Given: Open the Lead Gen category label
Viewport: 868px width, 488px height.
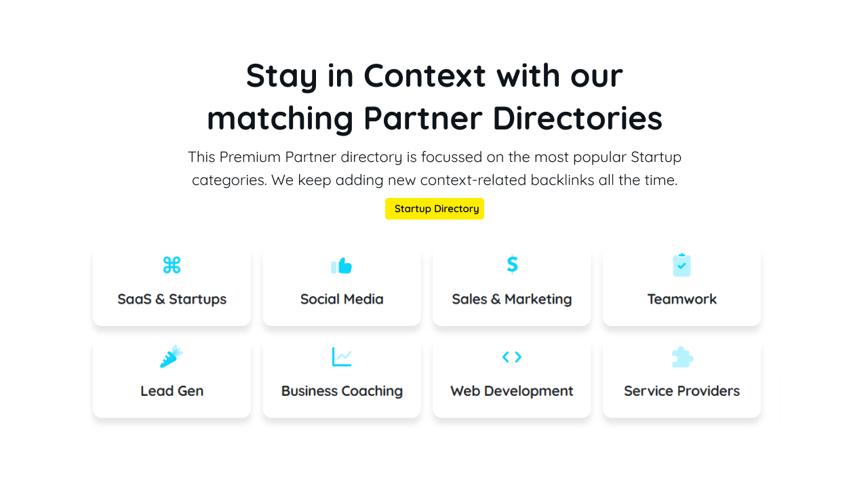Looking at the screenshot, I should (172, 391).
